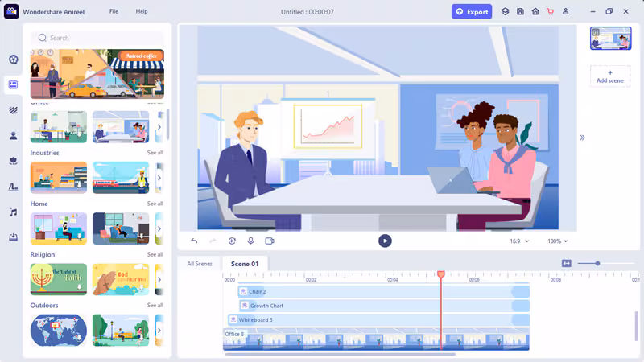See all Religion scenes
The height and width of the screenshot is (362, 644).
tap(155, 254)
